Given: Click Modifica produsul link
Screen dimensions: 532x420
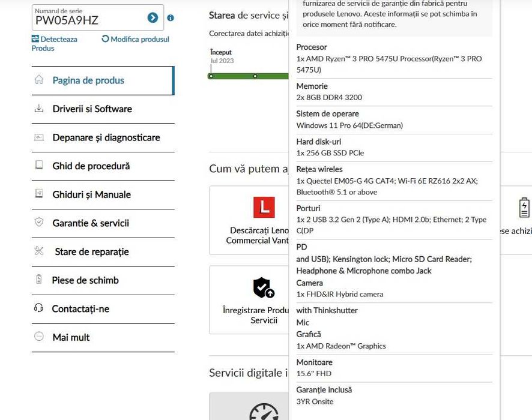Looking at the screenshot, I should click(136, 39).
